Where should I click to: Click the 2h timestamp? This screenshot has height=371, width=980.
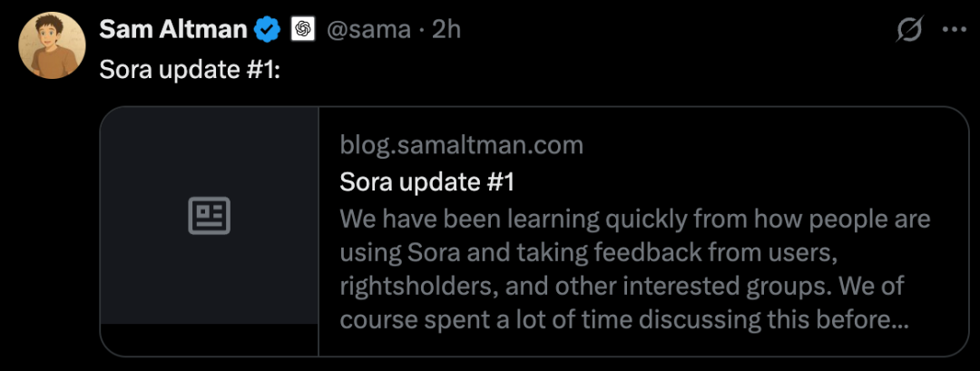[446, 30]
